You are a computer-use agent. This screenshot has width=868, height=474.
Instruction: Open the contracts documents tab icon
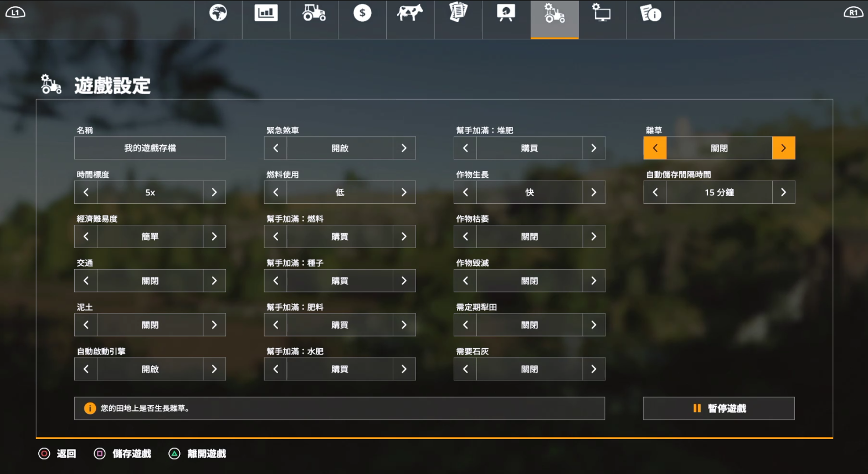458,12
